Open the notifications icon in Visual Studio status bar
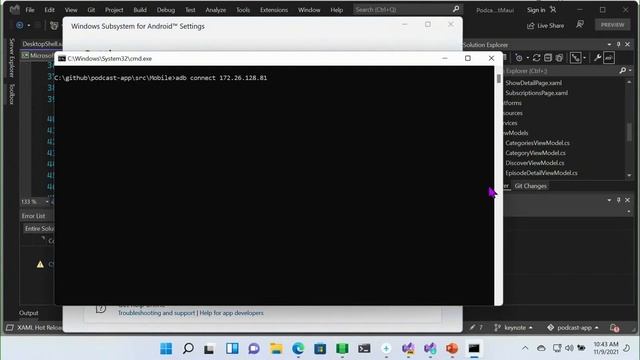The width and height of the screenshot is (640, 360). 614,328
